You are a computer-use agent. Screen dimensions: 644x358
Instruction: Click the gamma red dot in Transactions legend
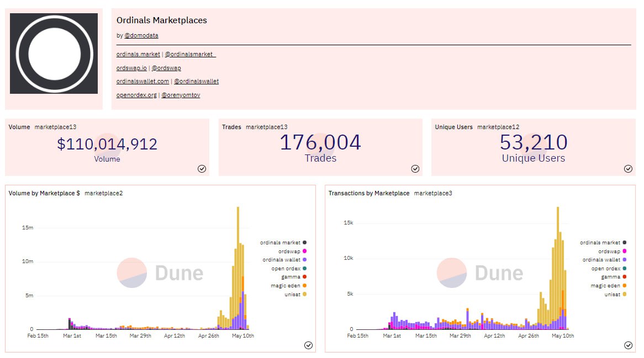[x=624, y=277]
